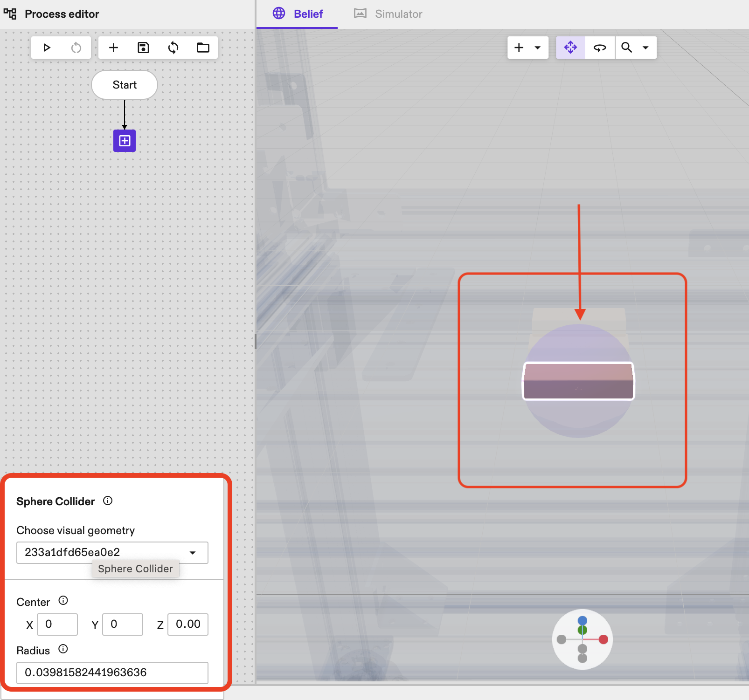
Task: Add a node using the Process editor plus icon
Action: (x=113, y=47)
